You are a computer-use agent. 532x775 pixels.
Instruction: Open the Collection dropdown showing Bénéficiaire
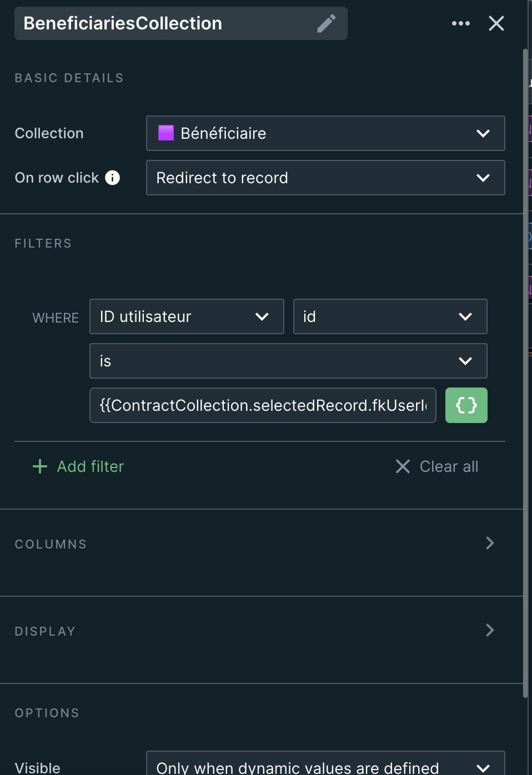coord(325,133)
